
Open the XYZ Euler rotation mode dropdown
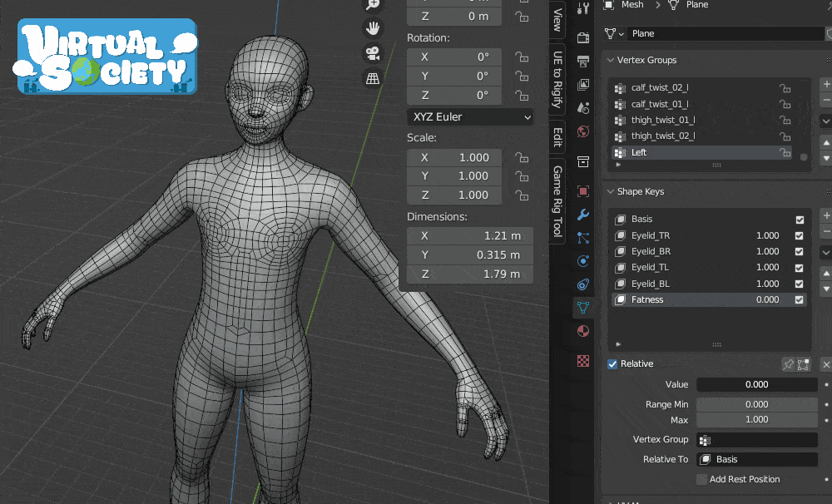coord(469,117)
